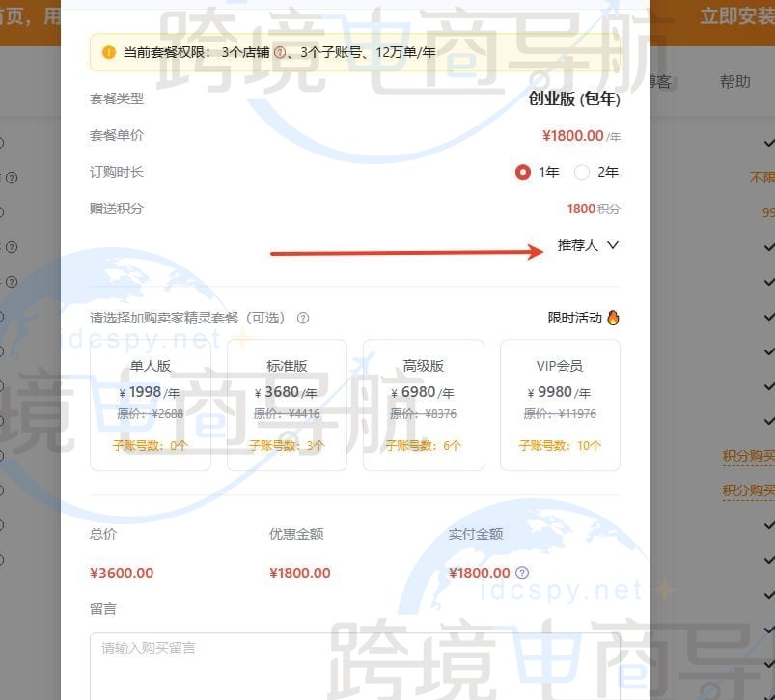Click the question mark after 加购卖家精灵套餐 (可选)
This screenshot has height=700, width=775.
click(302, 318)
